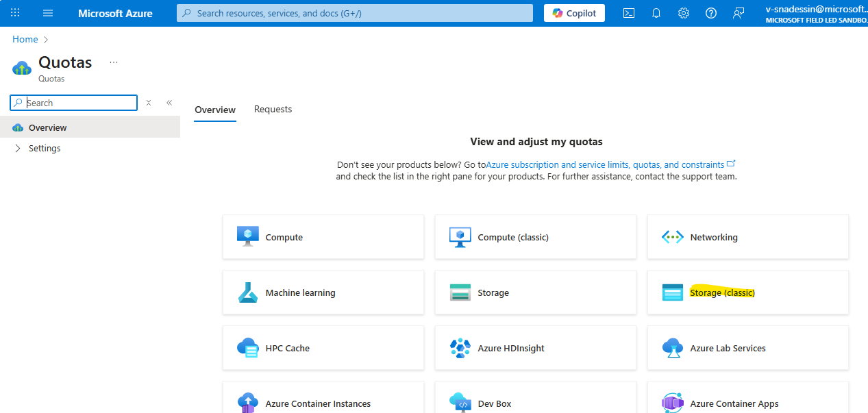Viewport: 868px width, 413px height.
Task: Collapse the sidebar with double chevron
Action: click(169, 103)
